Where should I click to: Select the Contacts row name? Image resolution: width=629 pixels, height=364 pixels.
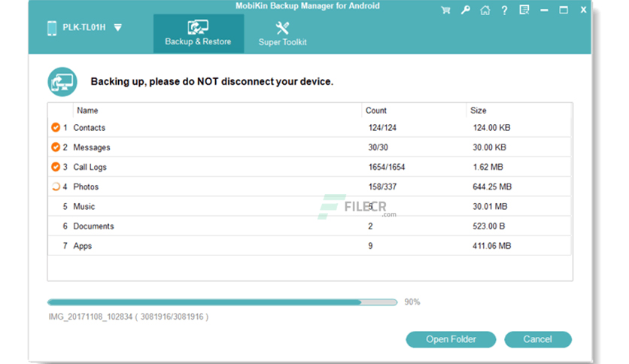[x=89, y=128]
